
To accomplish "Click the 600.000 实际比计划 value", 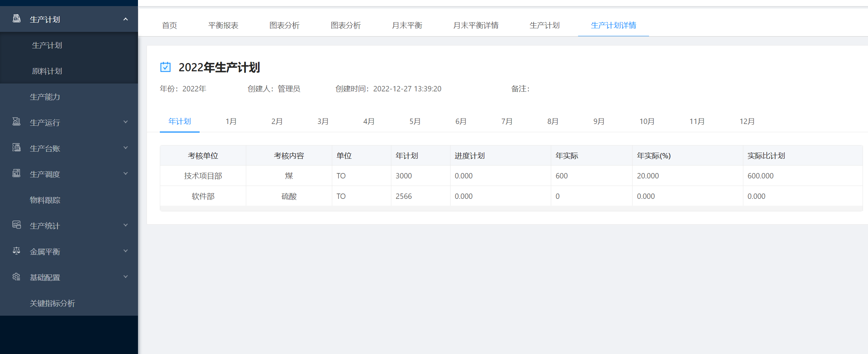I will pyautogui.click(x=760, y=176).
